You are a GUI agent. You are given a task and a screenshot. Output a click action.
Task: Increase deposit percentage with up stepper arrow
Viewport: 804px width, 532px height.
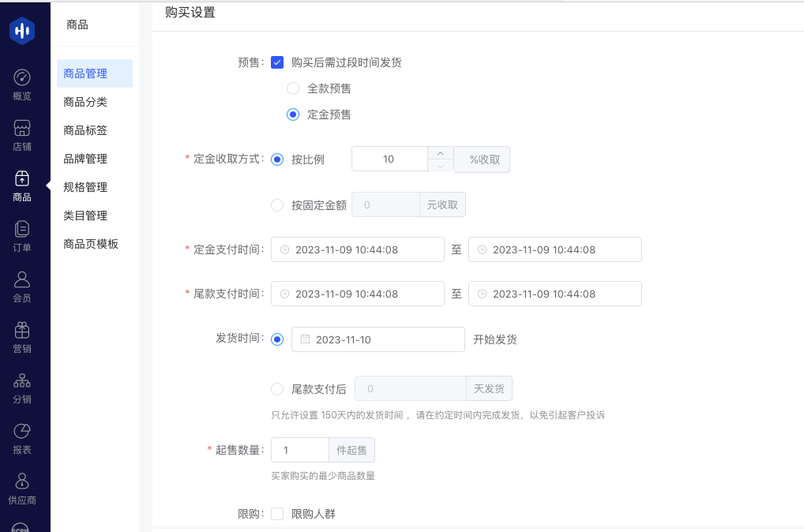pos(441,153)
